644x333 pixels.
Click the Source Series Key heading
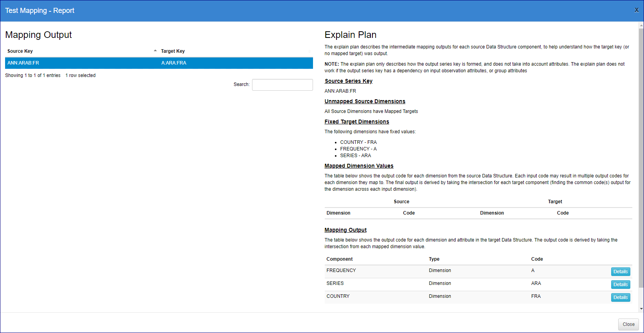(348, 81)
